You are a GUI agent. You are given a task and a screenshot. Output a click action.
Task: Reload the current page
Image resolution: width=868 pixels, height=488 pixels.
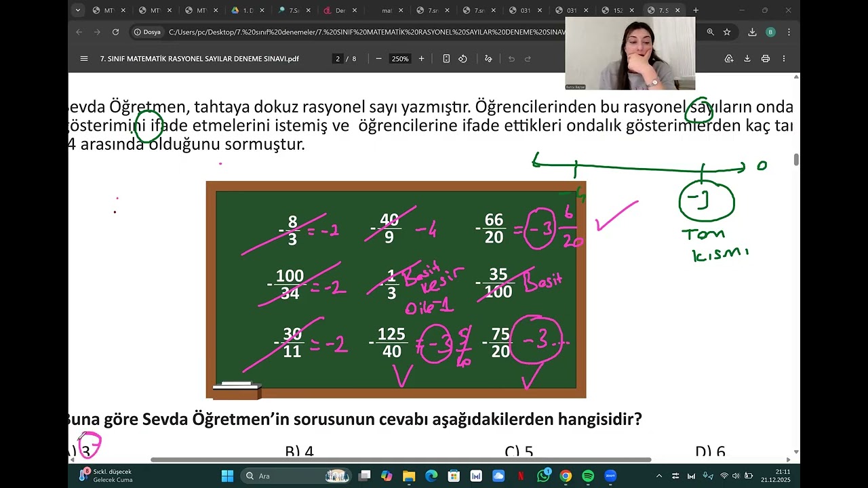click(115, 32)
